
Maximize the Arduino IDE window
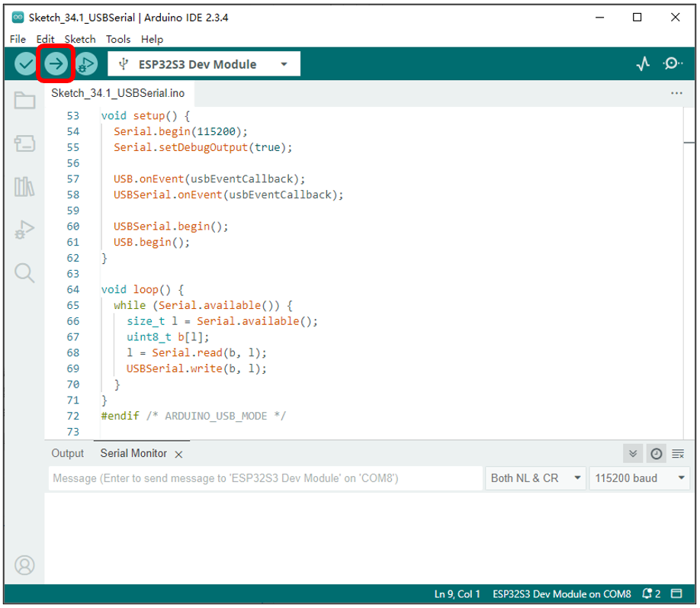point(637,18)
